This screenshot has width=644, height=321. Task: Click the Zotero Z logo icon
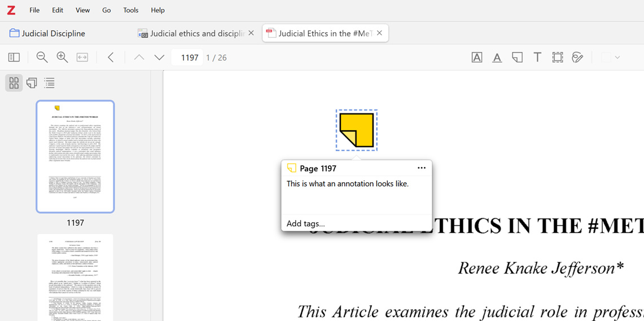[11, 10]
